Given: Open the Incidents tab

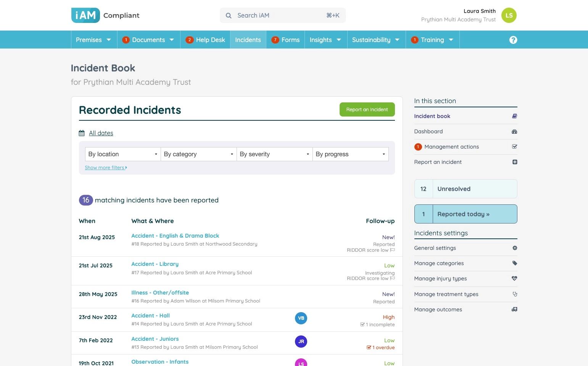Looking at the screenshot, I should coord(248,40).
